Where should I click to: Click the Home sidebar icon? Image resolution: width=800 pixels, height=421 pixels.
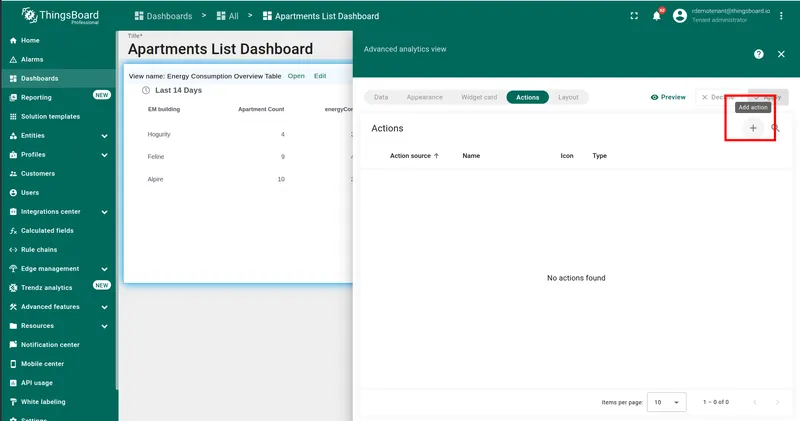13,40
